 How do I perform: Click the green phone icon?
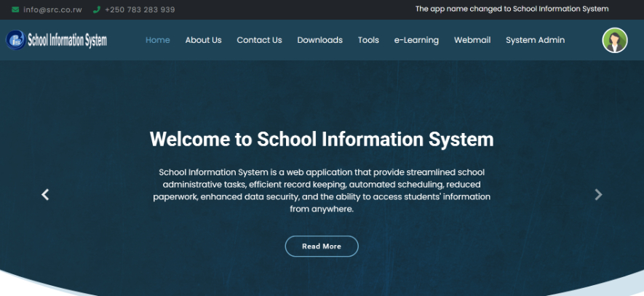point(97,9)
